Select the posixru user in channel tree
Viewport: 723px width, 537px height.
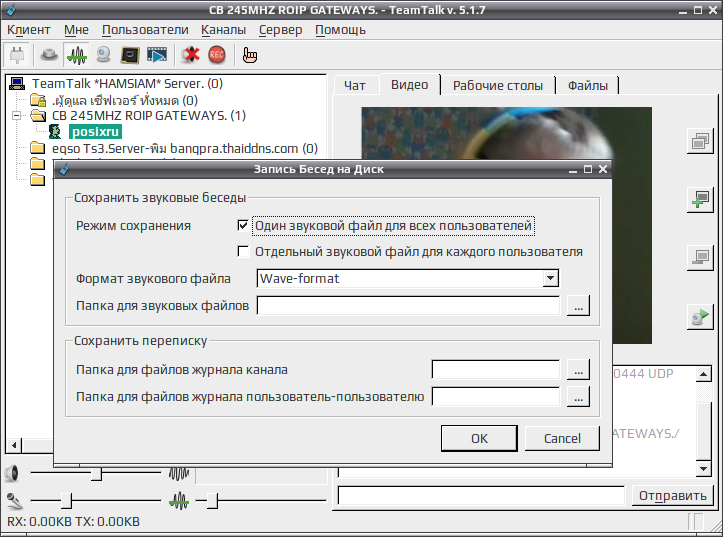pos(95,132)
